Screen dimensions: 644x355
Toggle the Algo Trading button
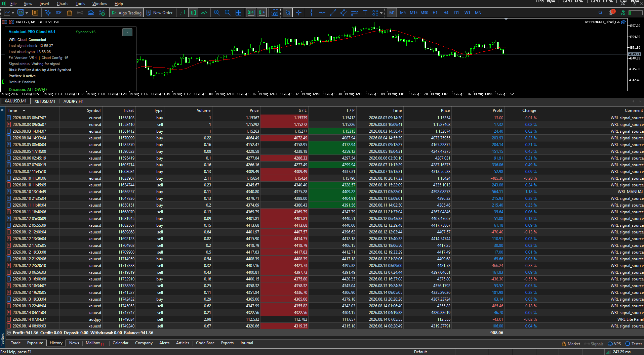126,13
